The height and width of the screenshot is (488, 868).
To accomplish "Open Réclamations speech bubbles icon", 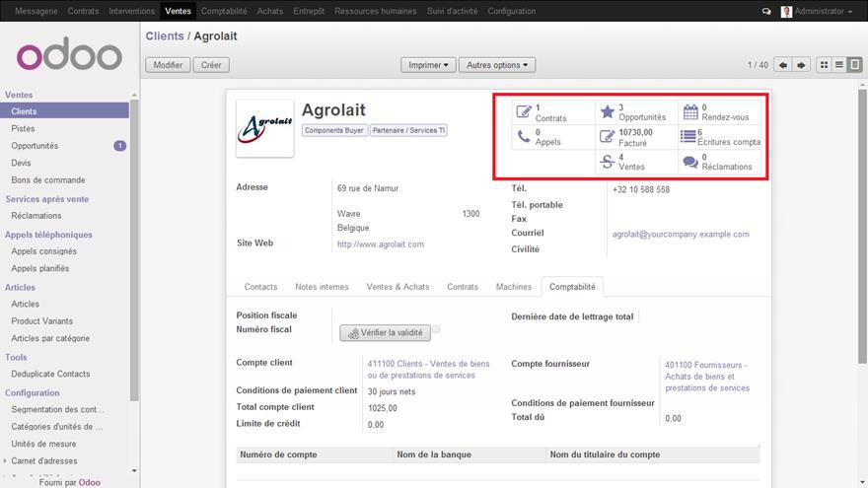I will [x=690, y=162].
